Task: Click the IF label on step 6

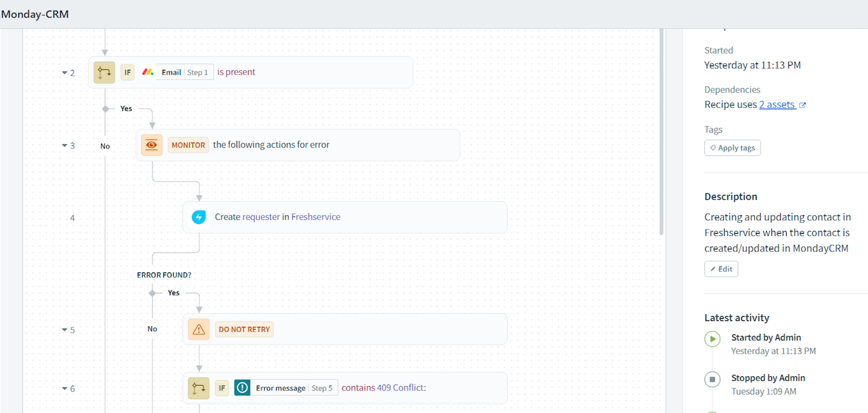Action: [222, 388]
